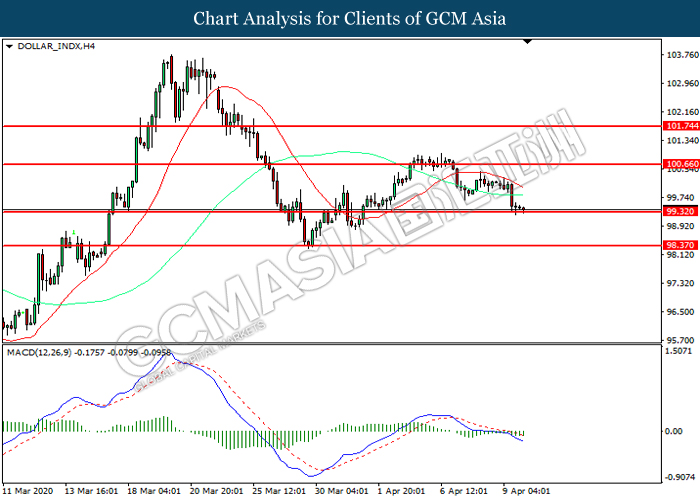700x500 pixels.
Task: Click the 100.660 red price label
Action: coord(682,164)
